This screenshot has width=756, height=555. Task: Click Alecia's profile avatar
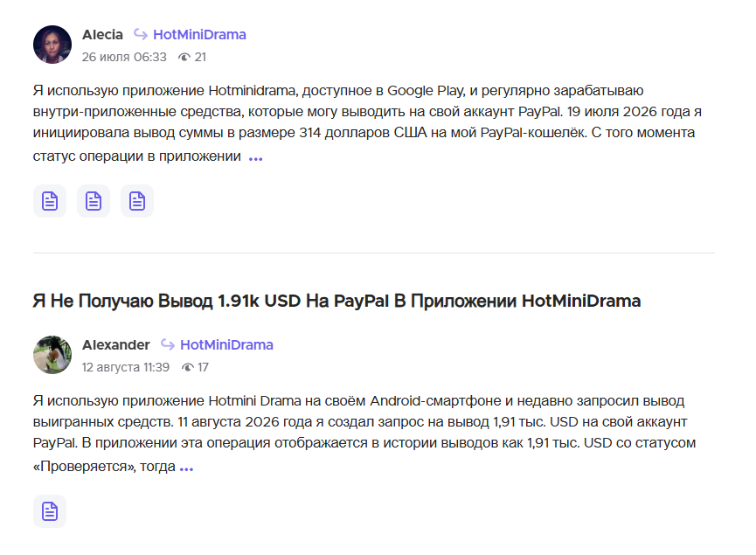(x=52, y=45)
